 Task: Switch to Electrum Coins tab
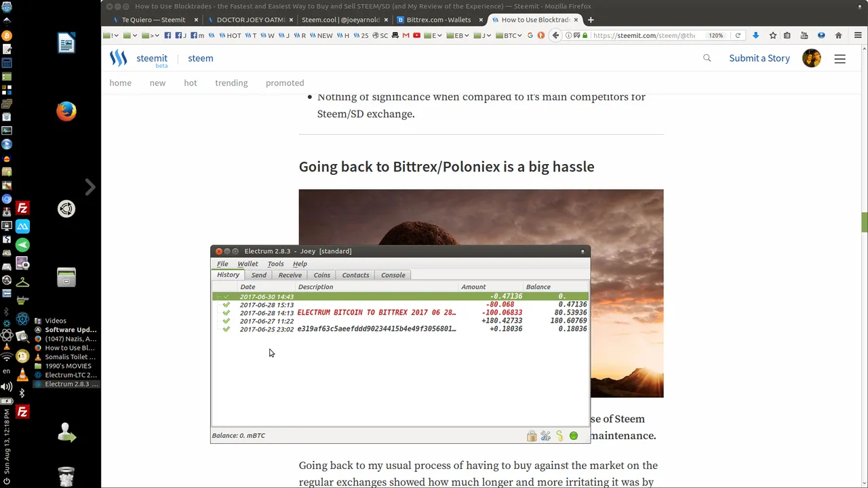(322, 275)
